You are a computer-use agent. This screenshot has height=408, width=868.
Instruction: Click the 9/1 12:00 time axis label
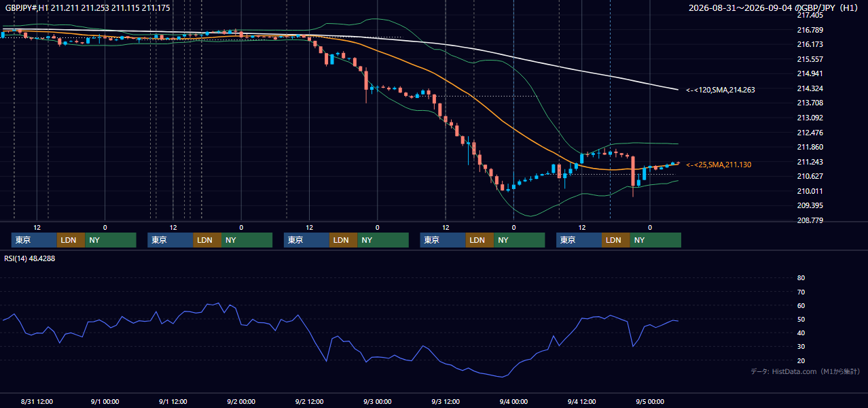click(173, 402)
